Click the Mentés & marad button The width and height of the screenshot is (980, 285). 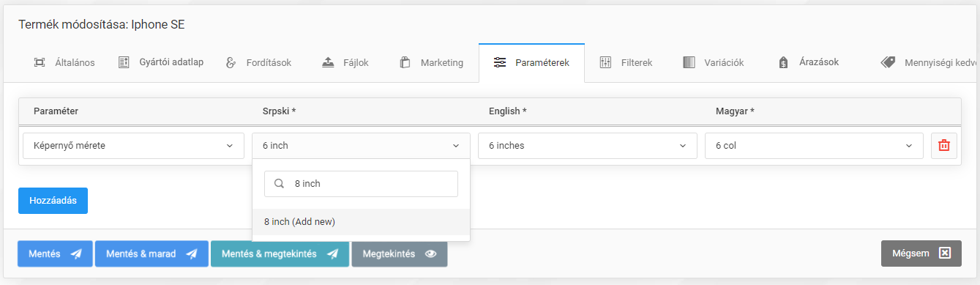click(x=152, y=253)
